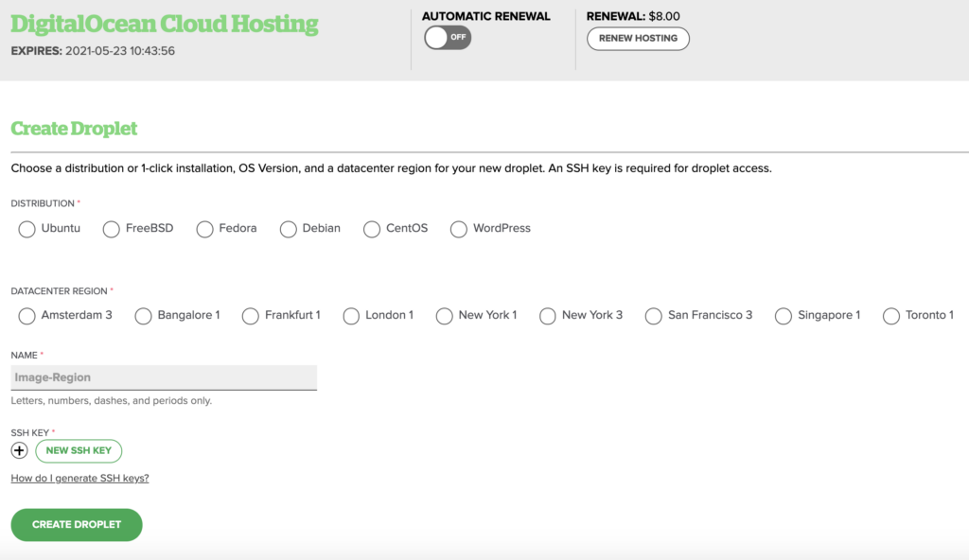969x560 pixels.
Task: Choose Fedora as the distribution
Action: [204, 229]
